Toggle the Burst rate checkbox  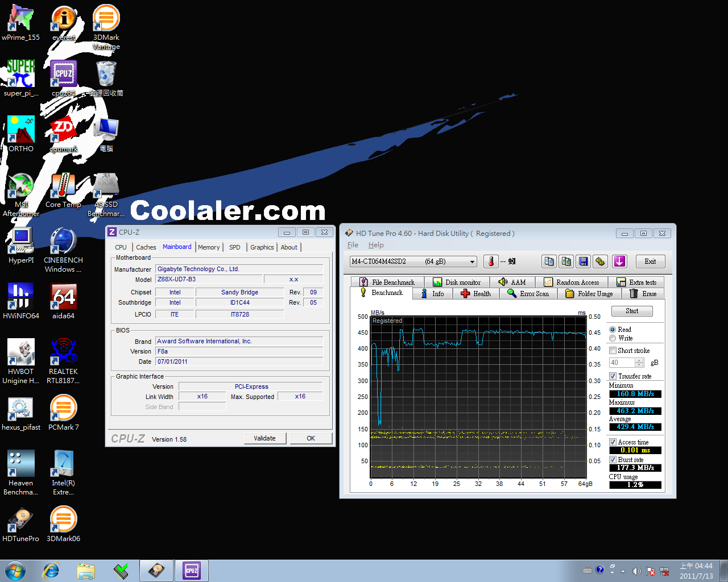(613, 460)
